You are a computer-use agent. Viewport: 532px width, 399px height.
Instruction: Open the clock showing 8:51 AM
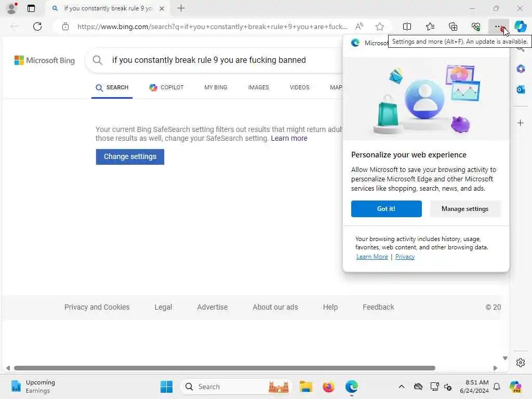[474, 387]
